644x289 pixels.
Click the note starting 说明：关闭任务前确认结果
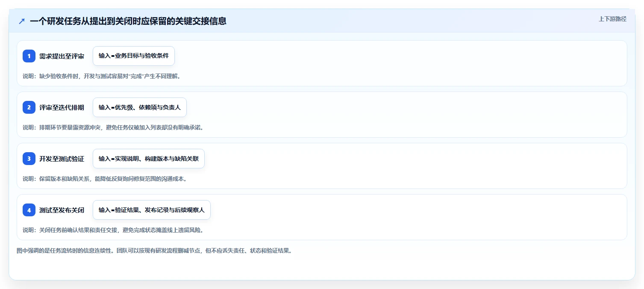[x=113, y=230]
